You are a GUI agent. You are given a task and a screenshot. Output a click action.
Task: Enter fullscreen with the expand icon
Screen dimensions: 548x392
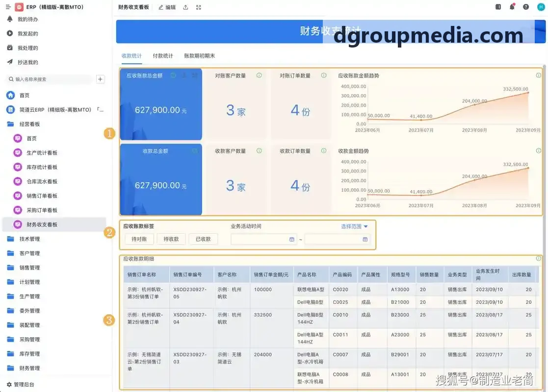pos(199,7)
